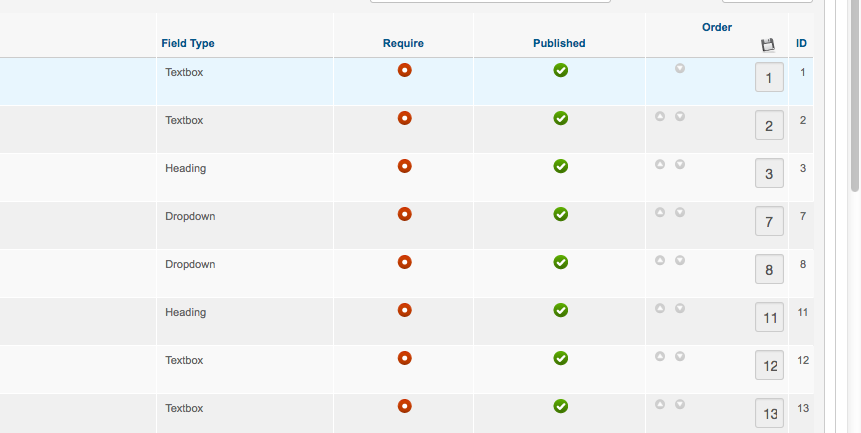Move the row with ID 11 up
The height and width of the screenshot is (433, 861).
pyautogui.click(x=660, y=309)
